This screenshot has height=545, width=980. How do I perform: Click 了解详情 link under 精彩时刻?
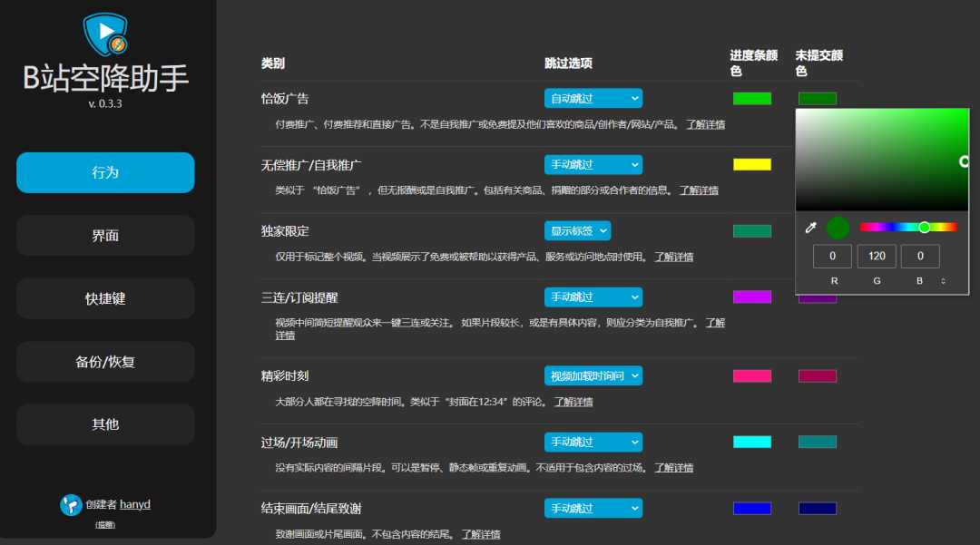[x=573, y=402]
